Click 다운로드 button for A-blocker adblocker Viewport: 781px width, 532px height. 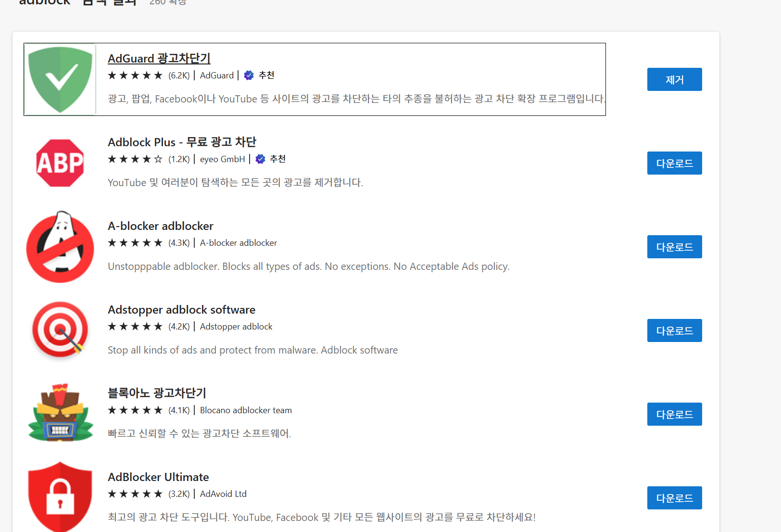click(x=675, y=247)
